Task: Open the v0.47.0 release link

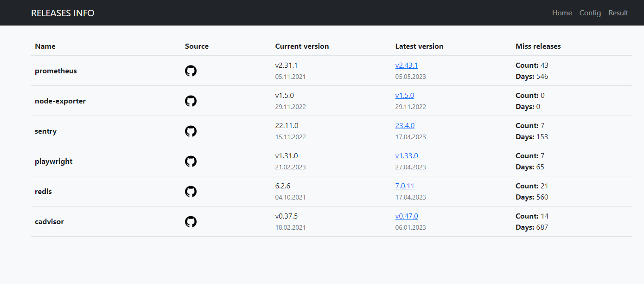Action: tap(407, 216)
